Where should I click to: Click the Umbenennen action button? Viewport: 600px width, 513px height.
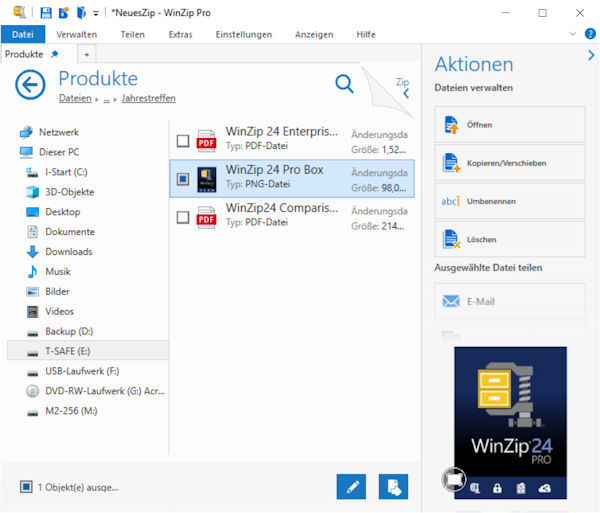tap(510, 201)
